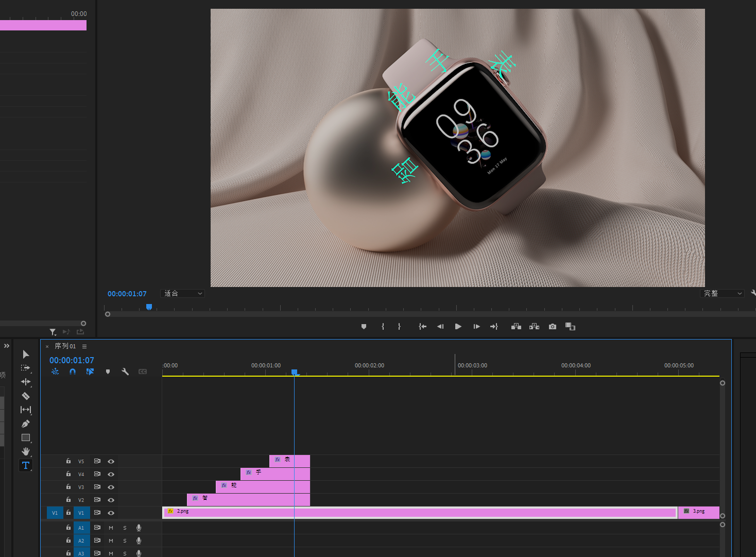Click the timeline timecode 00:00:01:07
The width and height of the screenshot is (756, 557).
72,360
